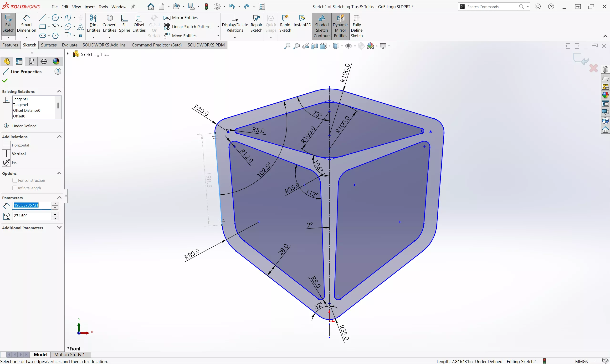Collapse the Options section
The image size is (610, 364).
[59, 173]
